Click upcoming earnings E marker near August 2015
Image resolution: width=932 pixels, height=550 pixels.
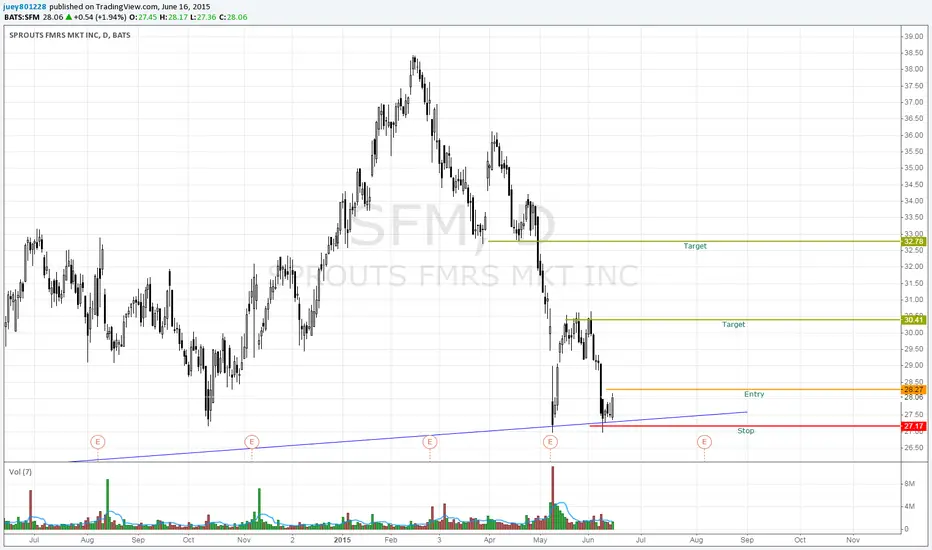[x=704, y=442]
